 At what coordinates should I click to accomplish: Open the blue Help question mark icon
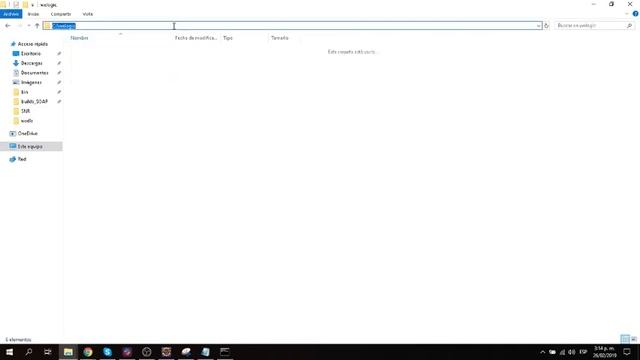636,14
